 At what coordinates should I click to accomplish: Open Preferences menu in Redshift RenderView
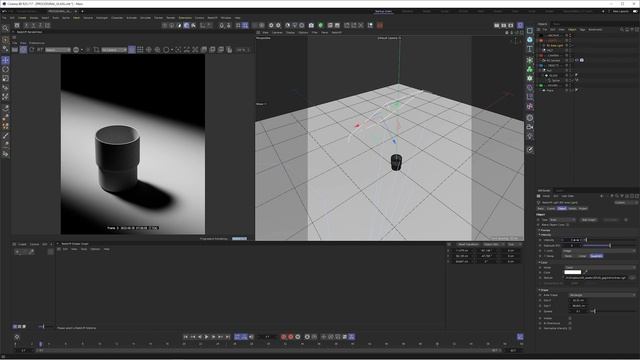tap(37, 43)
